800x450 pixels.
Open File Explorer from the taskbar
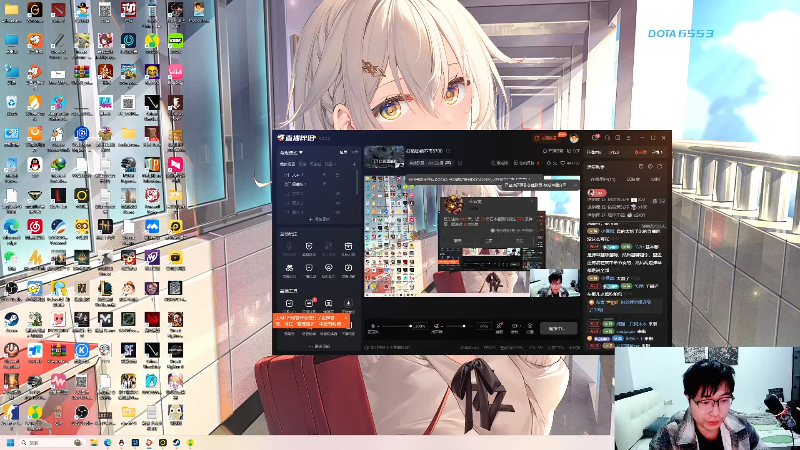(x=94, y=442)
